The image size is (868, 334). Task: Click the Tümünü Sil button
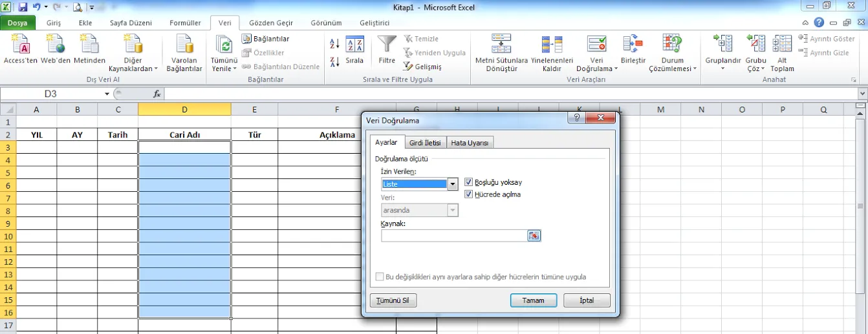point(393,300)
